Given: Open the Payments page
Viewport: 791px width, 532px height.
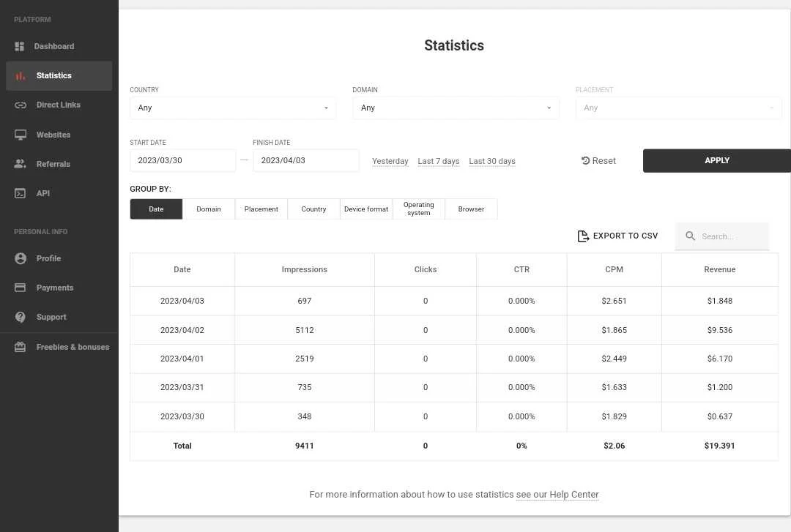Looking at the screenshot, I should tap(59, 288).
